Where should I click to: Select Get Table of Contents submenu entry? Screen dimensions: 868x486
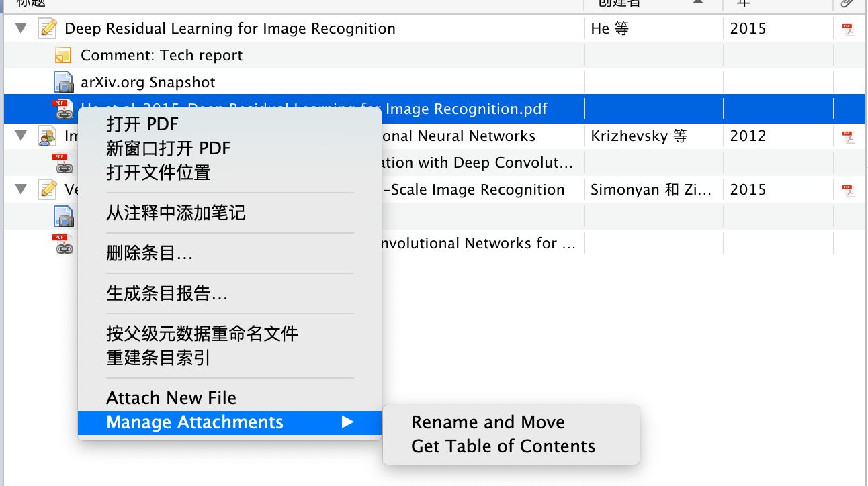(503, 446)
